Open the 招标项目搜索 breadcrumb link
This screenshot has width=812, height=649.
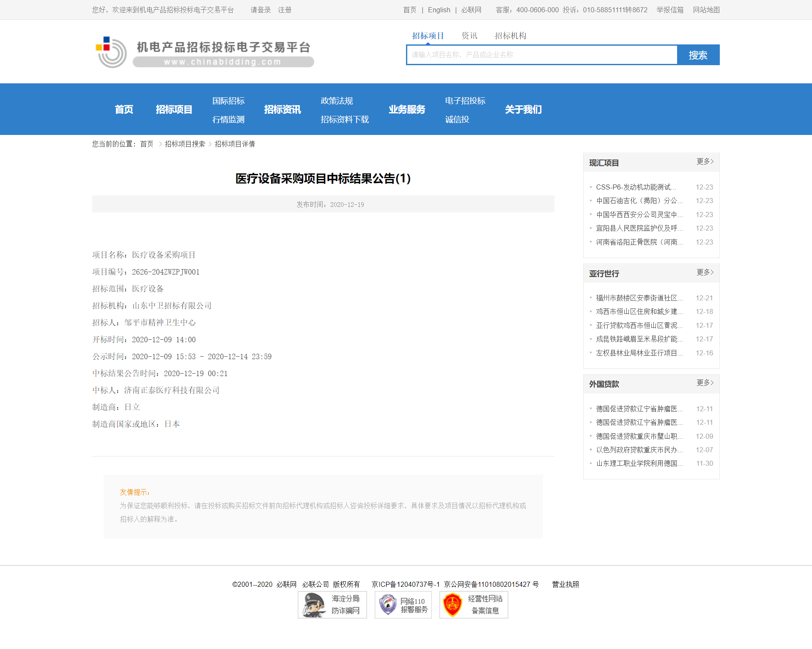[185, 144]
